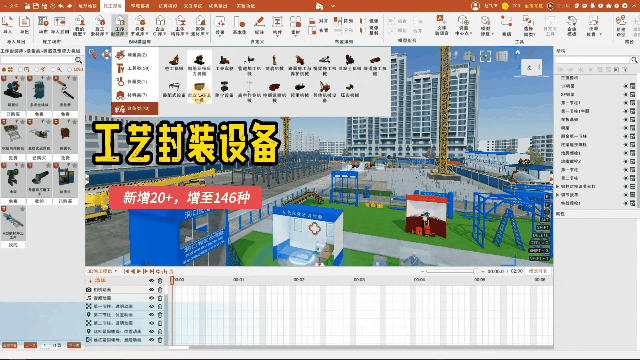Expand the first collapsed tree node in right panel
The height and width of the screenshot is (360, 640).
pos(558,186)
